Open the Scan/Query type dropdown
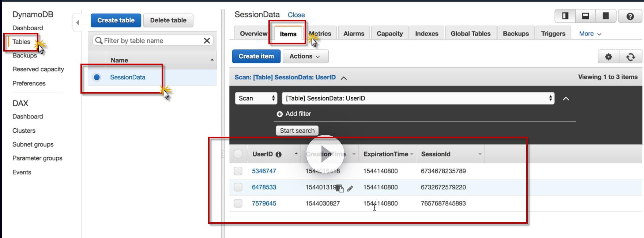Screen dimensions: 644x238 256,98
